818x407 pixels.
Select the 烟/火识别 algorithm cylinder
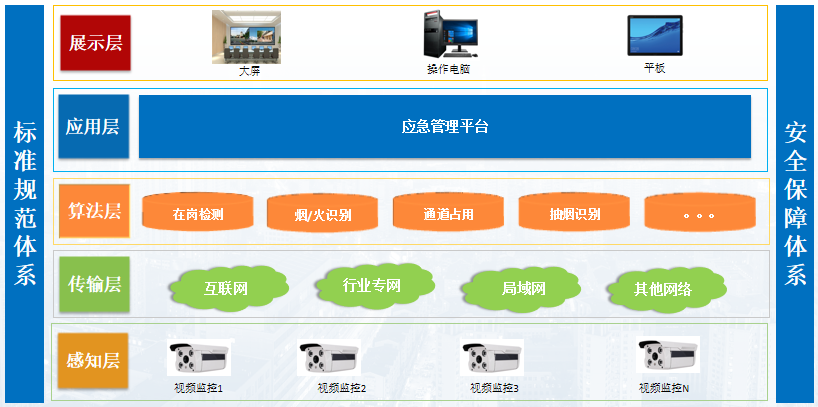(x=322, y=212)
